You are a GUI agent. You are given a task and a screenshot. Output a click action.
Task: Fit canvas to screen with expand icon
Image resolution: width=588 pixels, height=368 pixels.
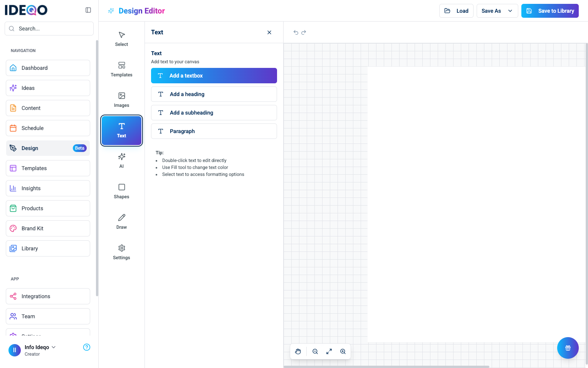pos(329,351)
